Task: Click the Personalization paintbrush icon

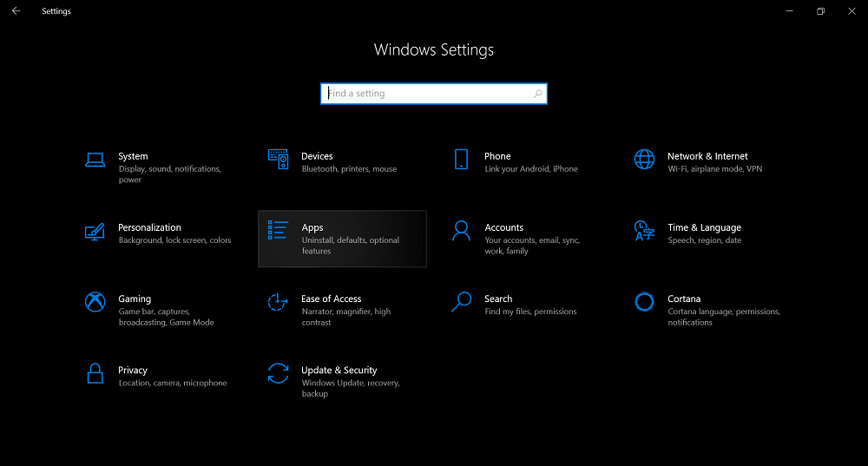Action: coord(95,232)
